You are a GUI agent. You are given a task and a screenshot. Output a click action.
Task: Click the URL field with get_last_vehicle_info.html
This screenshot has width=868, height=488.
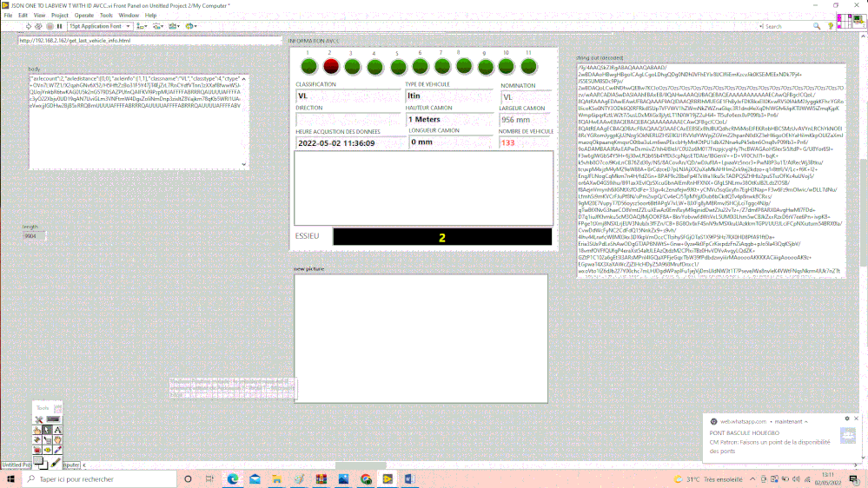pos(150,41)
